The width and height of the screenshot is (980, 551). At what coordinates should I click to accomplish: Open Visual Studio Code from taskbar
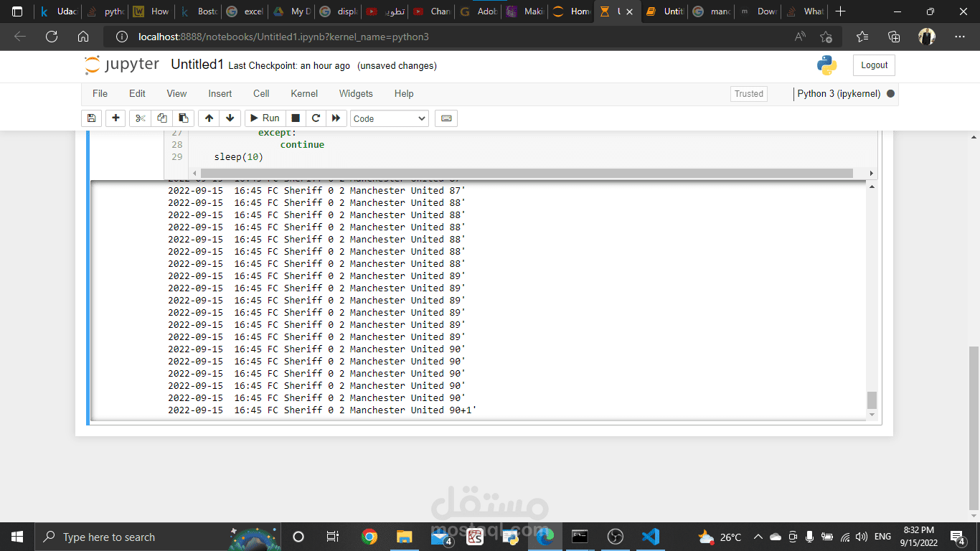click(x=650, y=537)
